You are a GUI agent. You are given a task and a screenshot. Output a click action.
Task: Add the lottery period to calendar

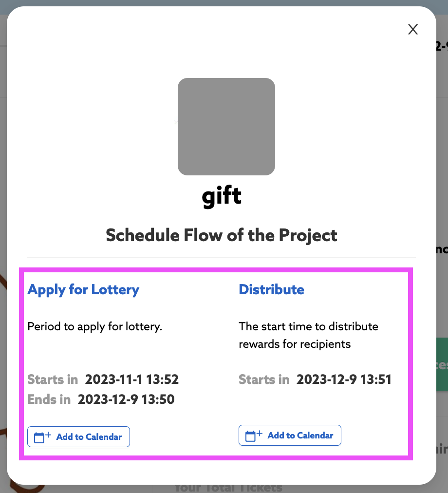78,436
